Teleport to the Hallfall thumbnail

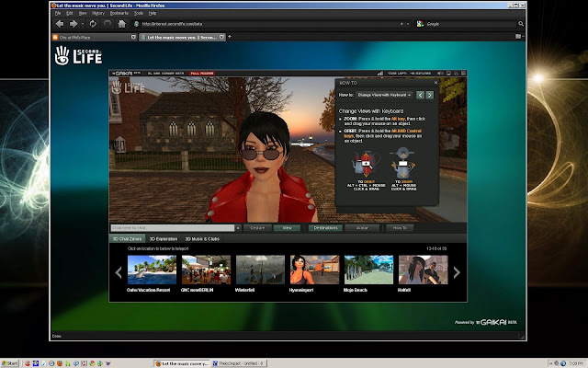tap(423, 270)
